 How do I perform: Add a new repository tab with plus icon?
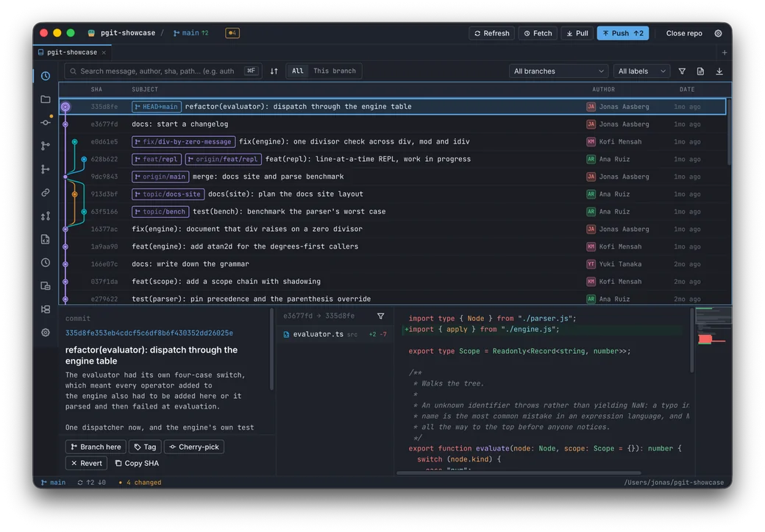[724, 52]
